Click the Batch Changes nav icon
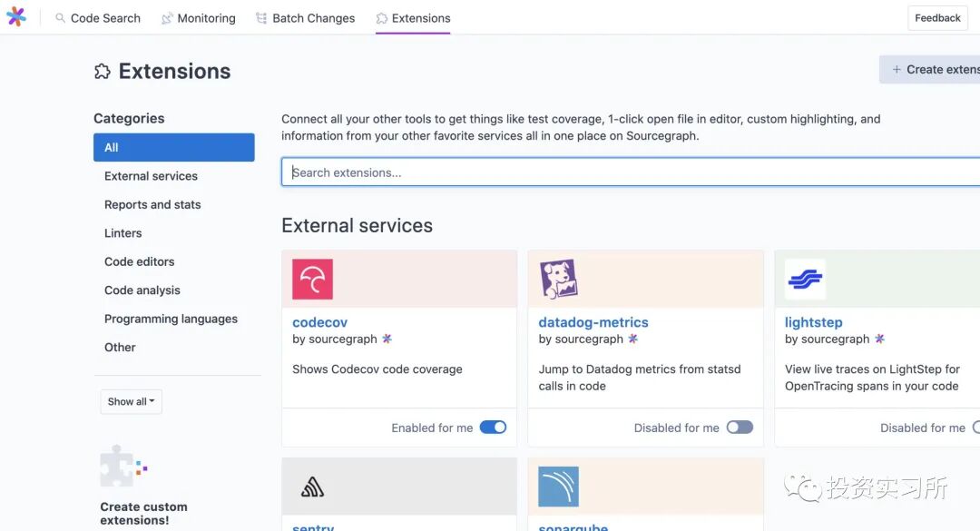Screen dimensions: 980x531 (x=261, y=18)
